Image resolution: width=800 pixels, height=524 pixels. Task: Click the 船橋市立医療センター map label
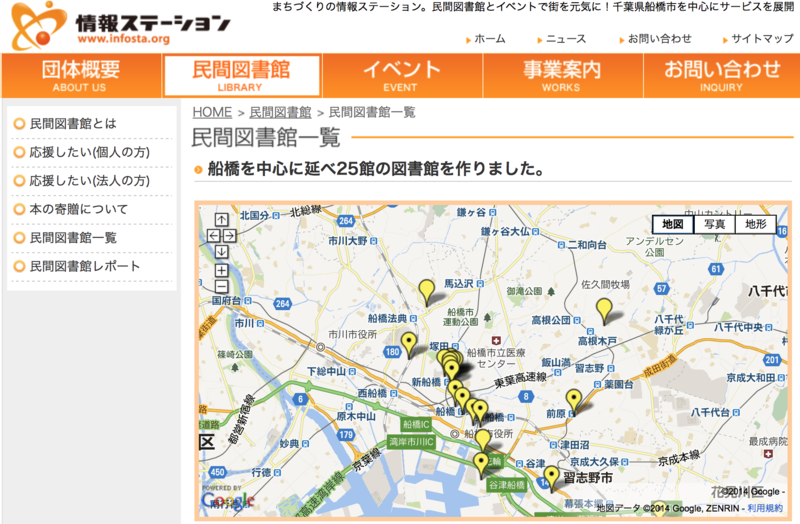click(x=496, y=358)
